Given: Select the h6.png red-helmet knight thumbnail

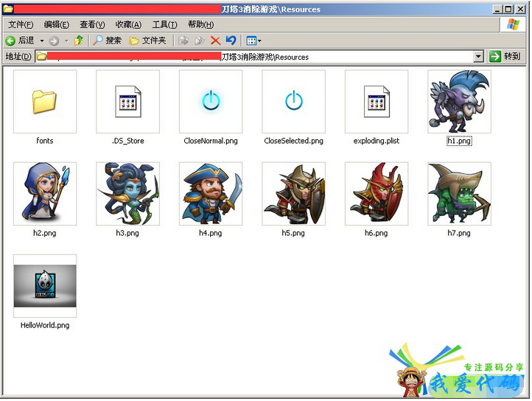Looking at the screenshot, I should tap(377, 194).
